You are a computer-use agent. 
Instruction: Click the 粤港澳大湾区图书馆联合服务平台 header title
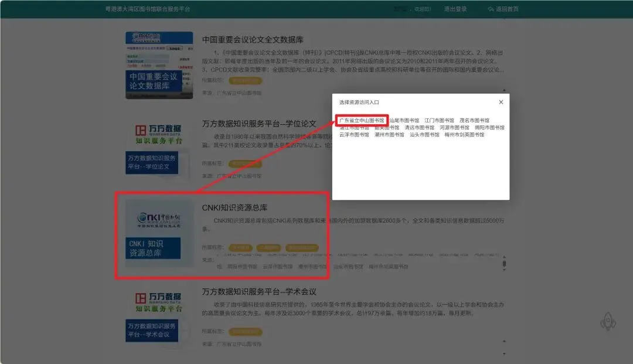click(x=148, y=9)
